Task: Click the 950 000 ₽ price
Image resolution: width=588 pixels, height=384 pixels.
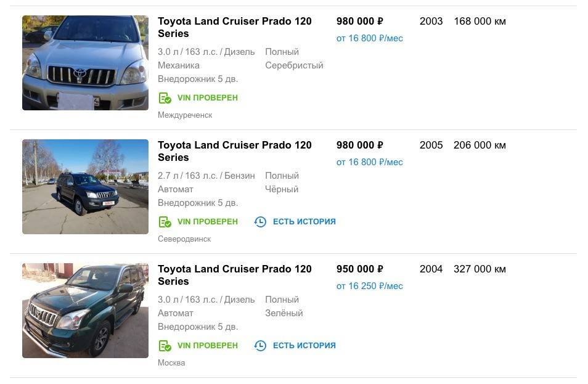Action: [359, 269]
